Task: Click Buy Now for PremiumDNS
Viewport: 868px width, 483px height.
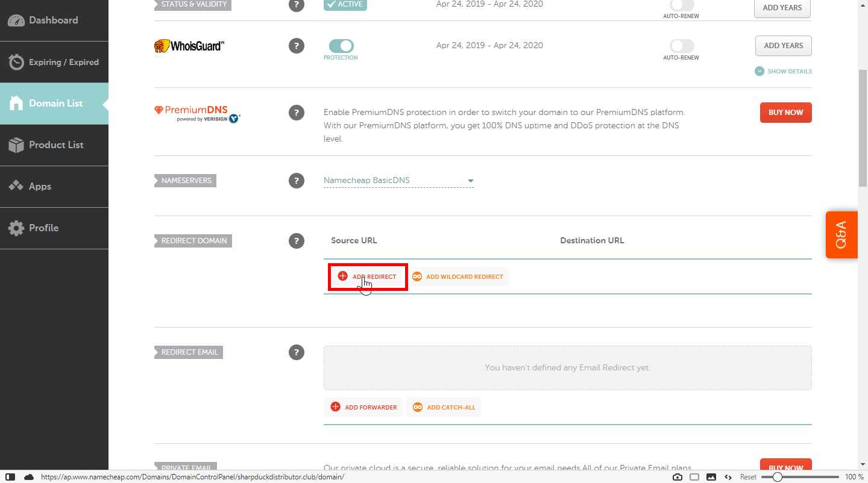Action: point(785,113)
